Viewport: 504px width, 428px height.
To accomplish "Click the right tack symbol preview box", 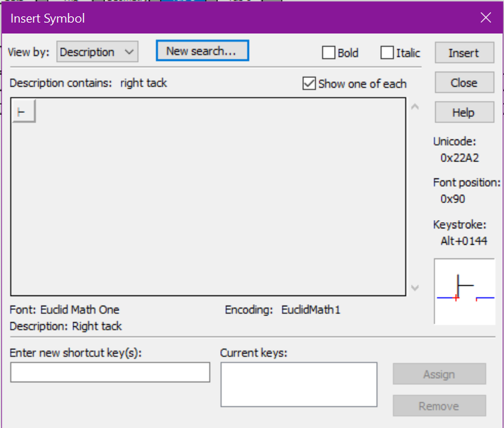I will click(464, 291).
